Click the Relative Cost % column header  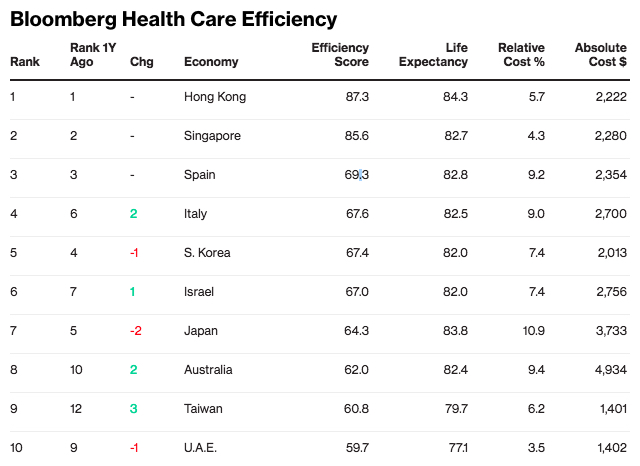521,55
